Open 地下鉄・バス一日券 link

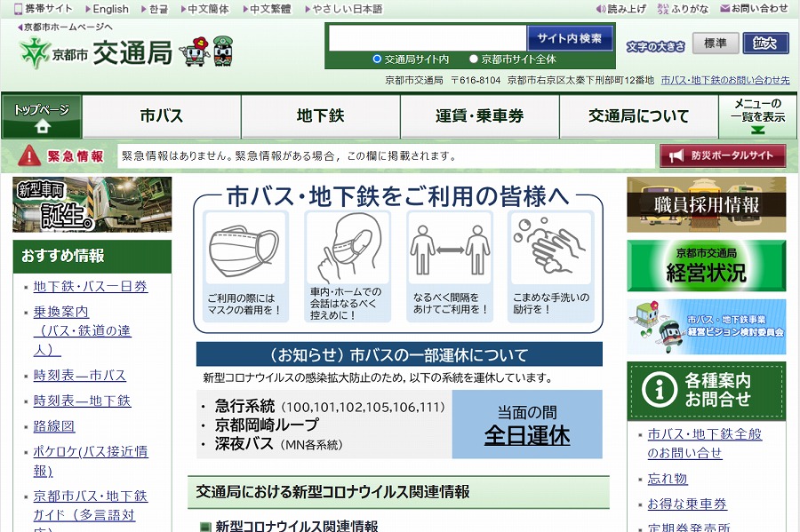[91, 286]
